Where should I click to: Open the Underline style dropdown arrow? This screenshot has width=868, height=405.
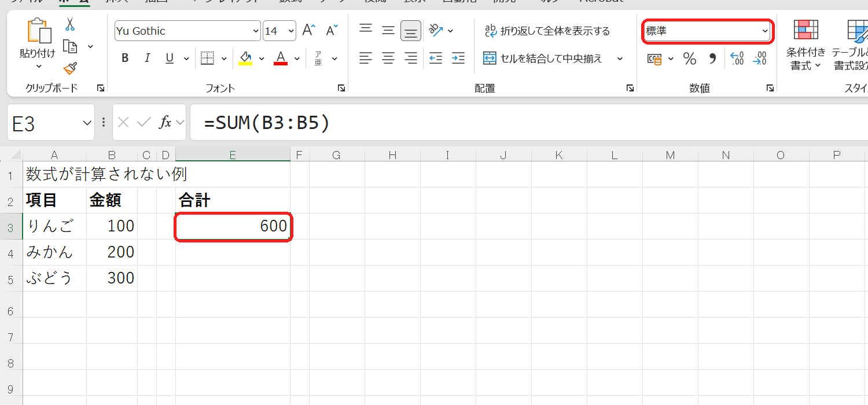186,58
